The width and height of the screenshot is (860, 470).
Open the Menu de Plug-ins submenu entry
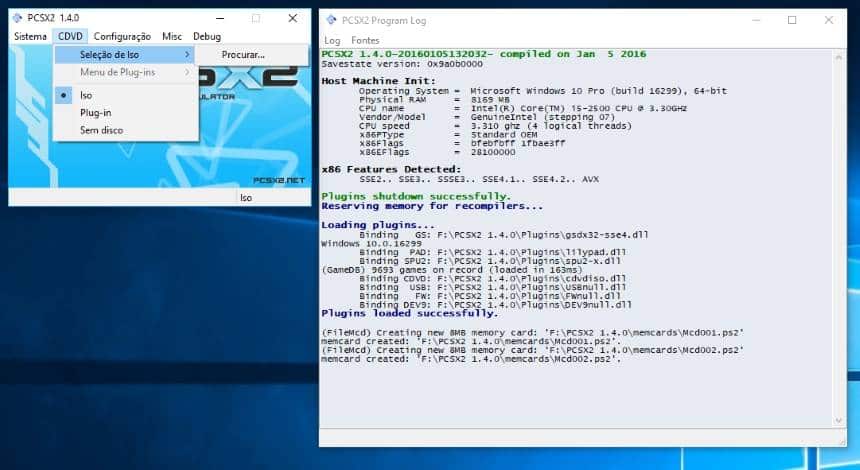126,72
